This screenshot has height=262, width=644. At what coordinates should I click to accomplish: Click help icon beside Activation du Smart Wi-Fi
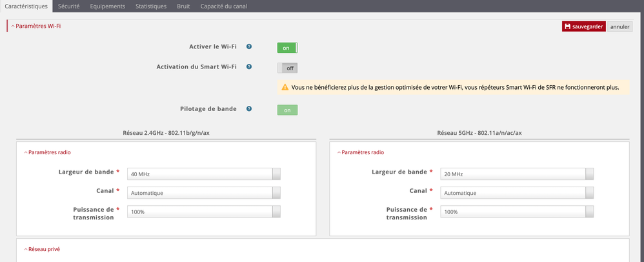249,66
